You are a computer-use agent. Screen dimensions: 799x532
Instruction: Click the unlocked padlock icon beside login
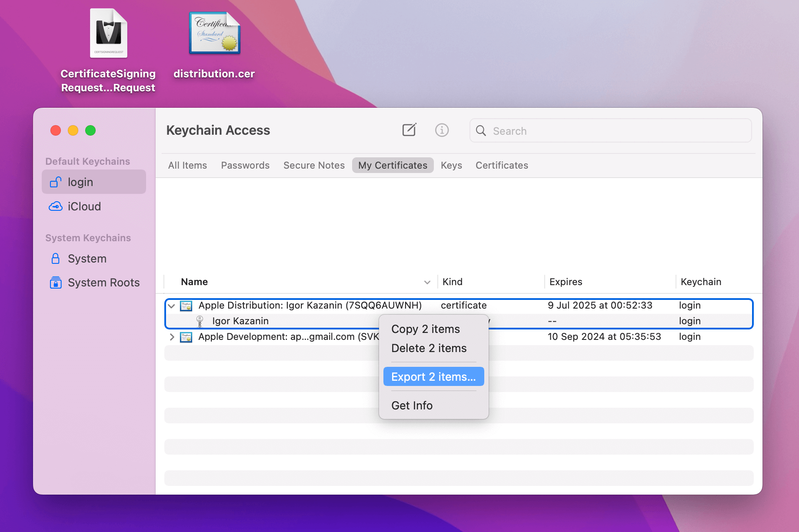click(56, 182)
